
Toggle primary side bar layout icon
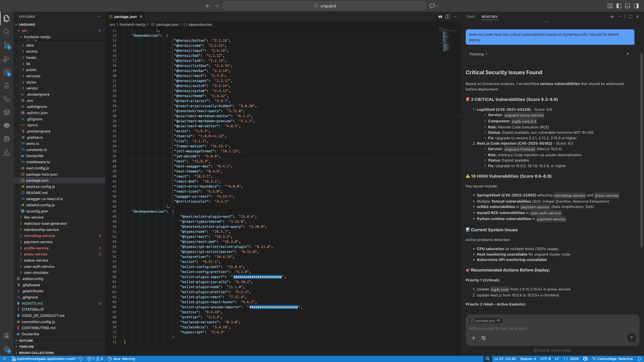tap(619, 6)
